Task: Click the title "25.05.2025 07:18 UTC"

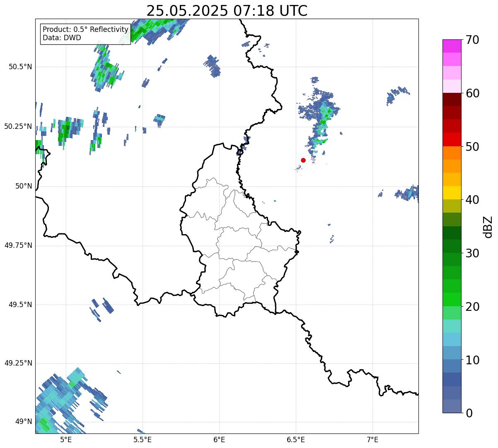Action: coord(227,11)
